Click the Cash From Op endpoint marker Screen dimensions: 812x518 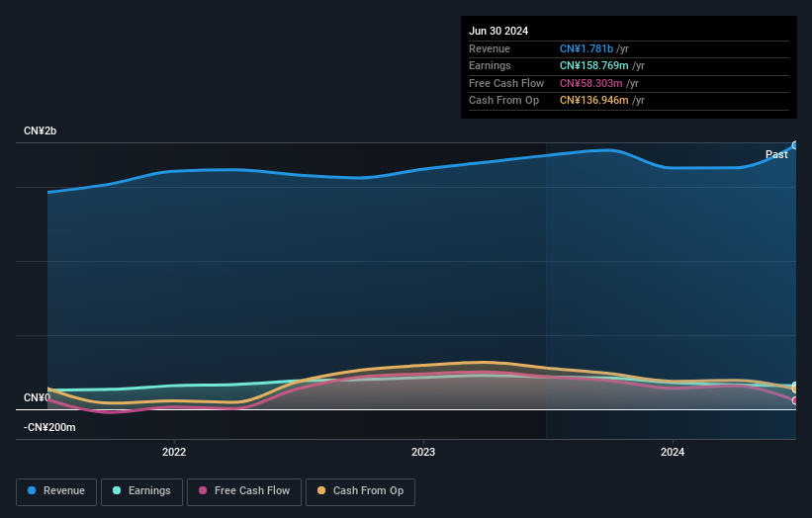click(x=795, y=389)
